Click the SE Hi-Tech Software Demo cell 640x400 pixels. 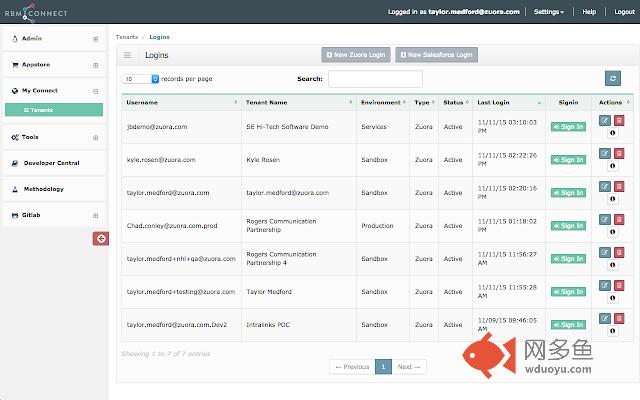tap(299, 127)
